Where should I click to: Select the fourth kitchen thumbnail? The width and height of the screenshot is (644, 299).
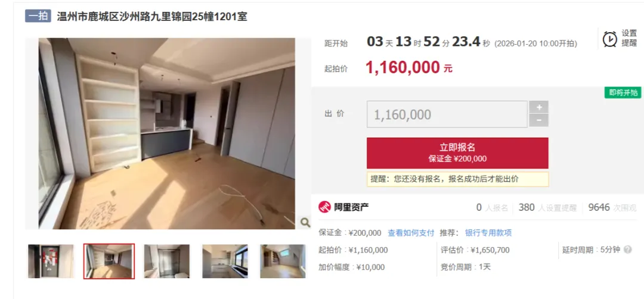225,261
